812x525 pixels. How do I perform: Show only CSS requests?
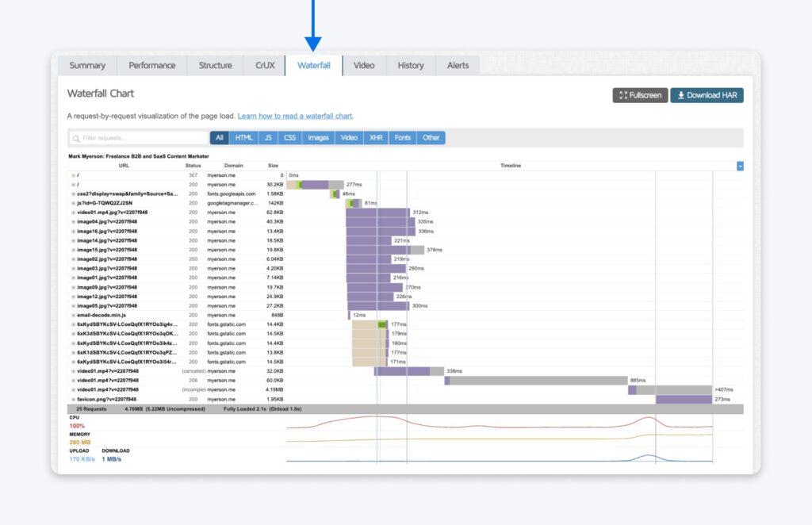pyautogui.click(x=289, y=137)
